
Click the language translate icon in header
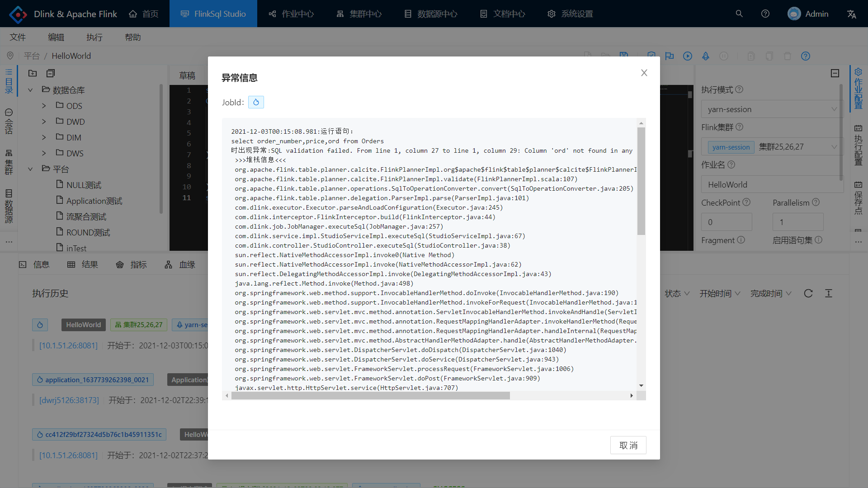[852, 14]
